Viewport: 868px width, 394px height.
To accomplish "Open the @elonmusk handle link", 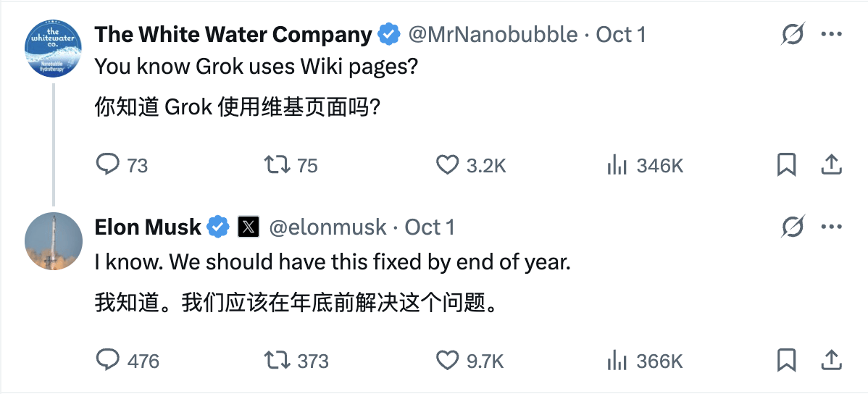I will (327, 227).
